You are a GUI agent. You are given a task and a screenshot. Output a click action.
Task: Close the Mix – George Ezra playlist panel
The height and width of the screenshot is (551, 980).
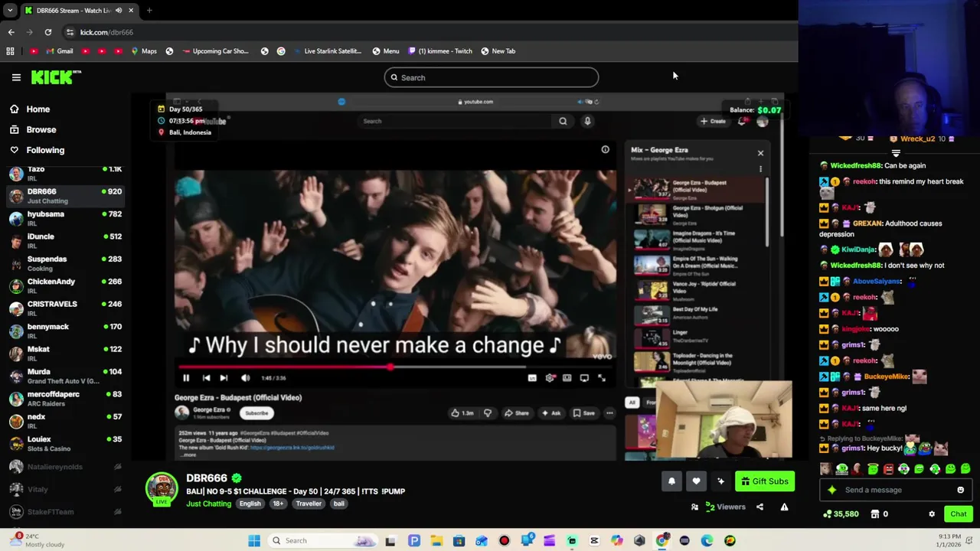[760, 153]
